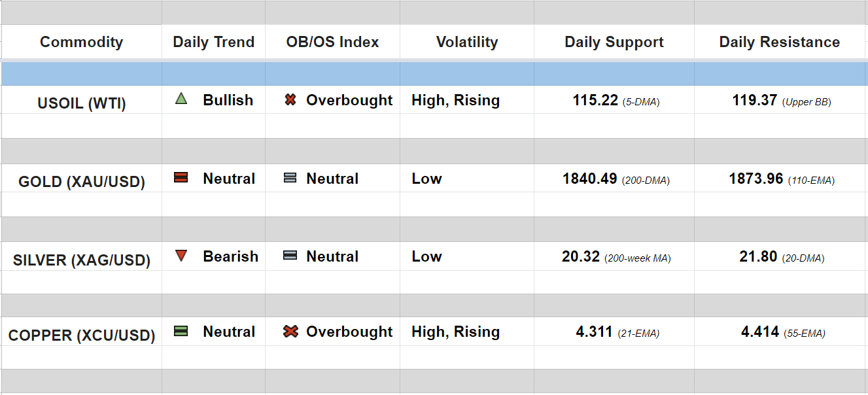Select the GOLD (XAU/USD) commodity cell

82,181
